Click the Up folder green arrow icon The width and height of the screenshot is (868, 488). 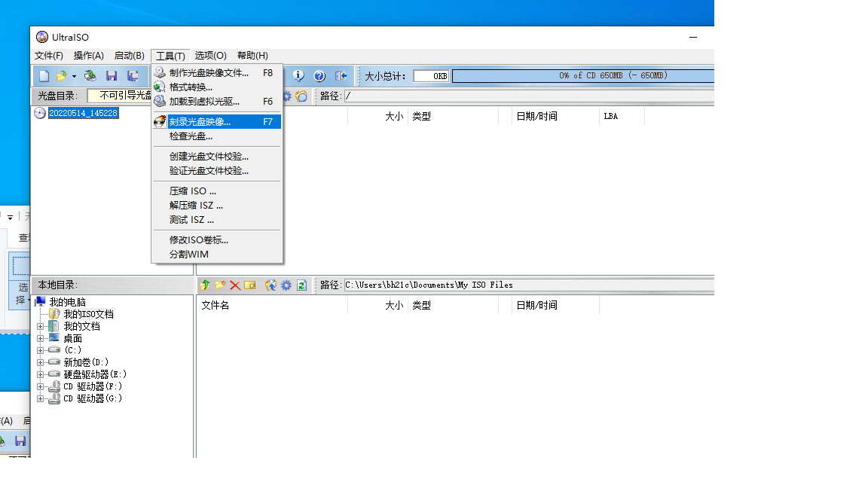tap(205, 285)
